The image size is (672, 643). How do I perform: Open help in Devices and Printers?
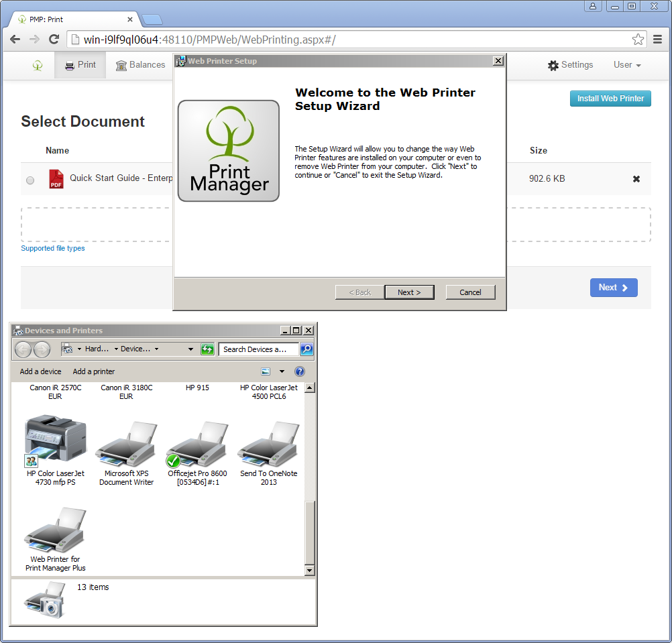click(300, 371)
